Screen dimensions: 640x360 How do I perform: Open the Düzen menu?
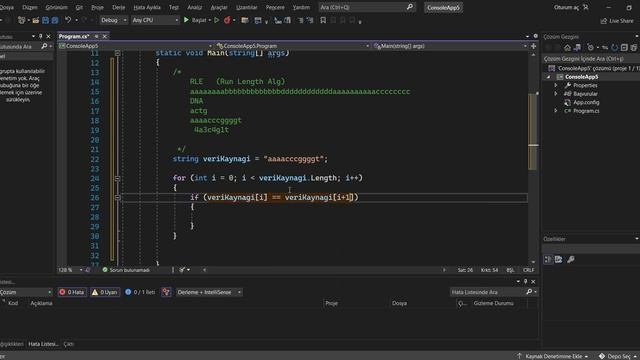(x=29, y=7)
